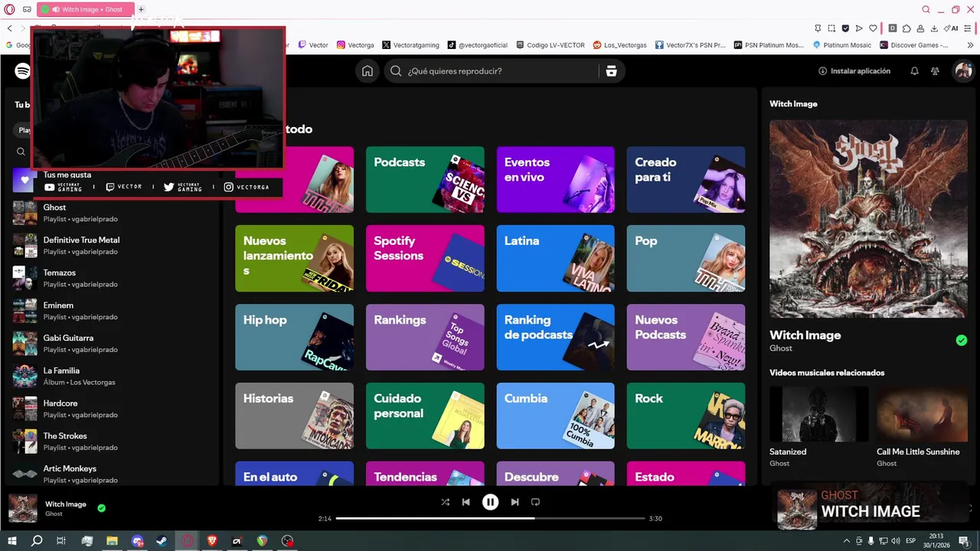Toggle saved check in Witch Image side panel

961,341
